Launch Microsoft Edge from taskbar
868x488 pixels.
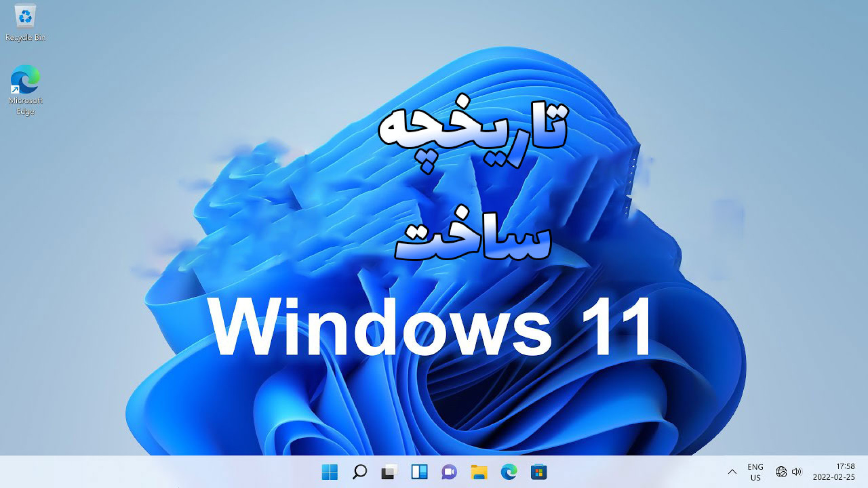(x=509, y=472)
